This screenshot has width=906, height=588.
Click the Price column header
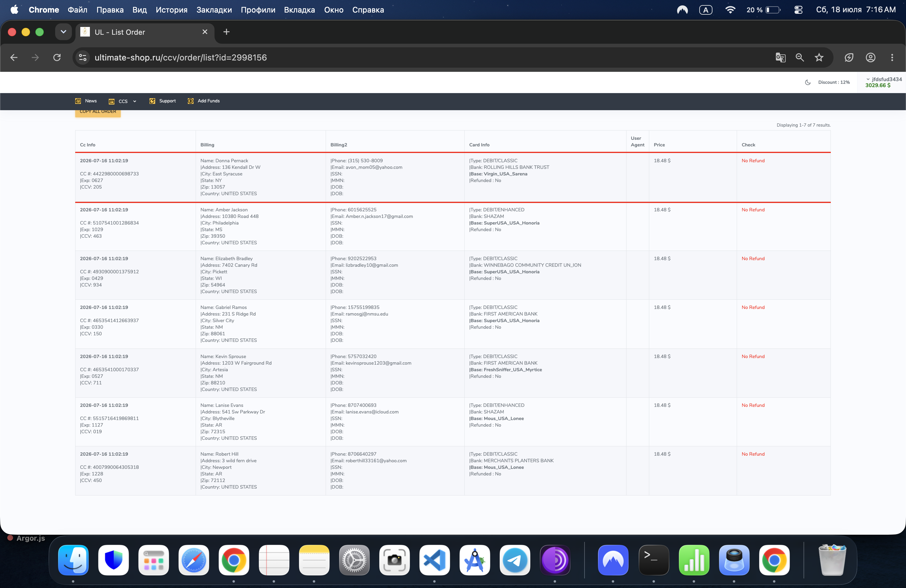click(x=659, y=145)
